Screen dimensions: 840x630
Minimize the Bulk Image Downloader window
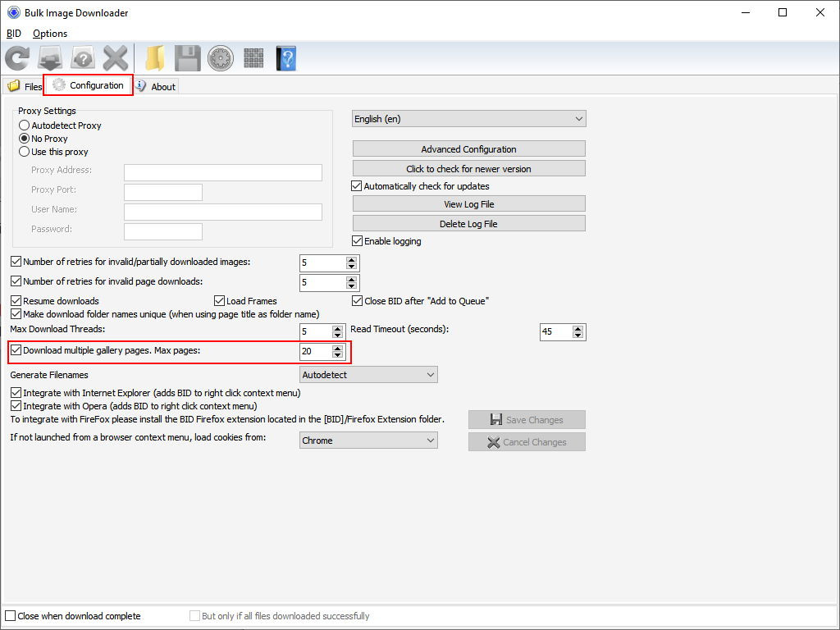pyautogui.click(x=746, y=12)
